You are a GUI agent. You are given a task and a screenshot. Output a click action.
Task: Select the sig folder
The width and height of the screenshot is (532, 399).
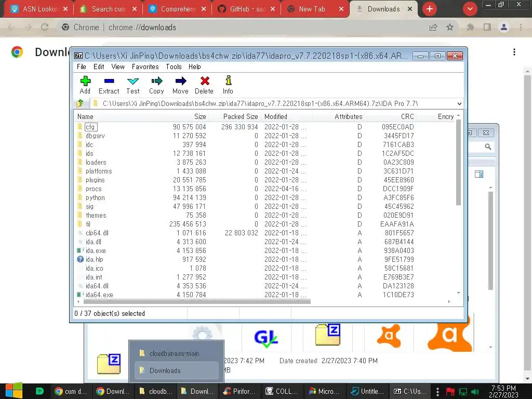point(89,206)
